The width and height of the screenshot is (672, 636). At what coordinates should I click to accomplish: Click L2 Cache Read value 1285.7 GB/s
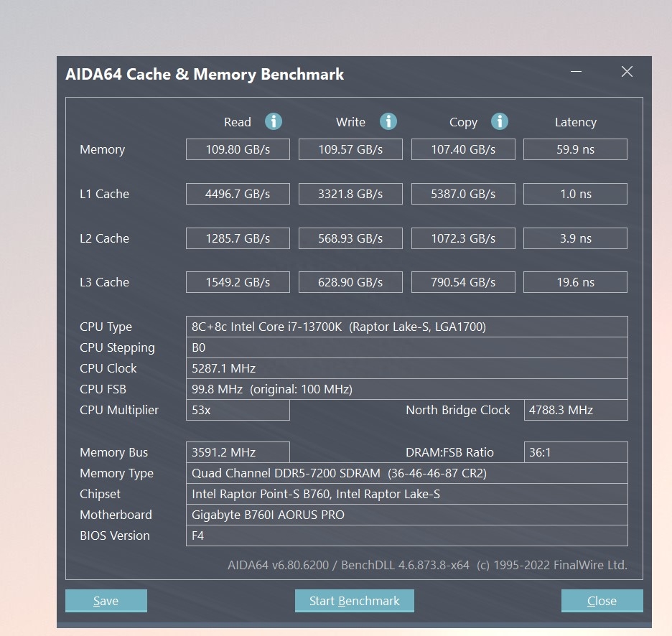(x=238, y=238)
